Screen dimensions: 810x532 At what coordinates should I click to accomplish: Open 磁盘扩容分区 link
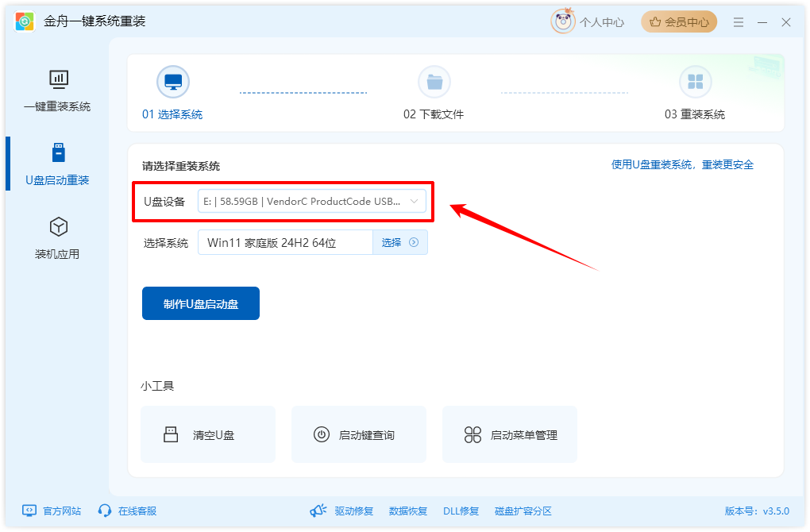coord(523,511)
